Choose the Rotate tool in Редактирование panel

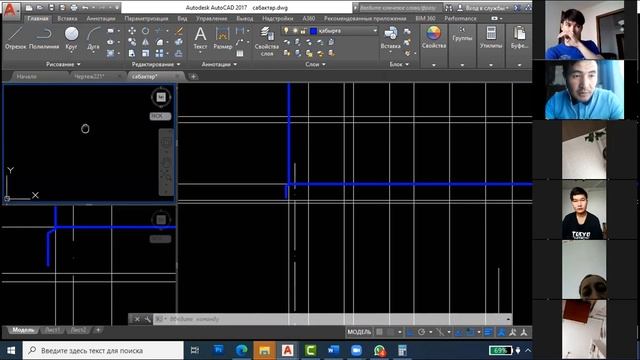coord(145,31)
